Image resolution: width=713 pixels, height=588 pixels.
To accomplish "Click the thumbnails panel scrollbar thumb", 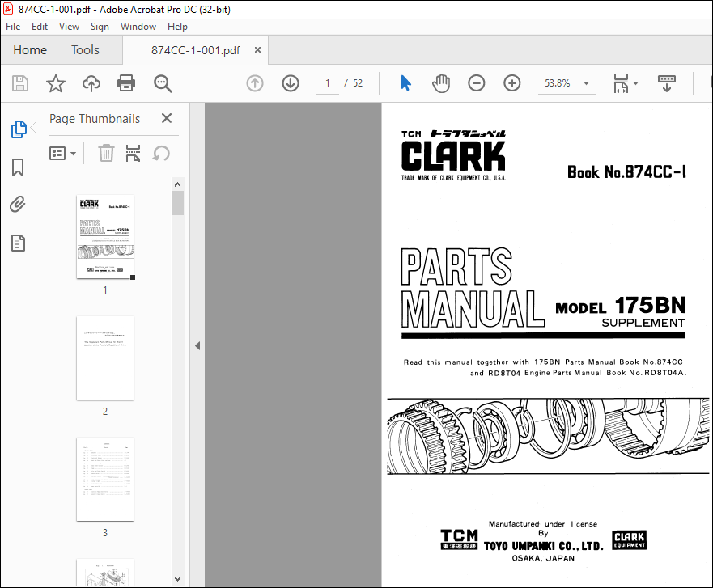I will tap(178, 203).
